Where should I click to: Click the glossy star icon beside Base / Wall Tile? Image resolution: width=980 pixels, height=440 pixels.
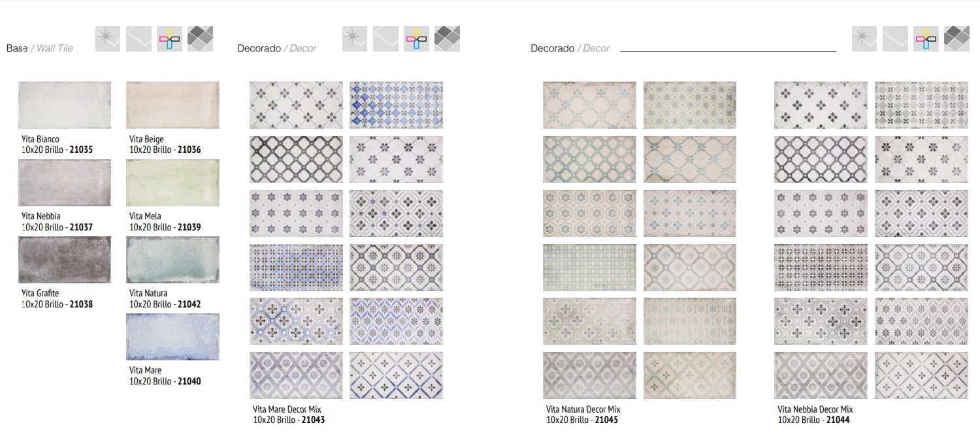click(x=108, y=39)
